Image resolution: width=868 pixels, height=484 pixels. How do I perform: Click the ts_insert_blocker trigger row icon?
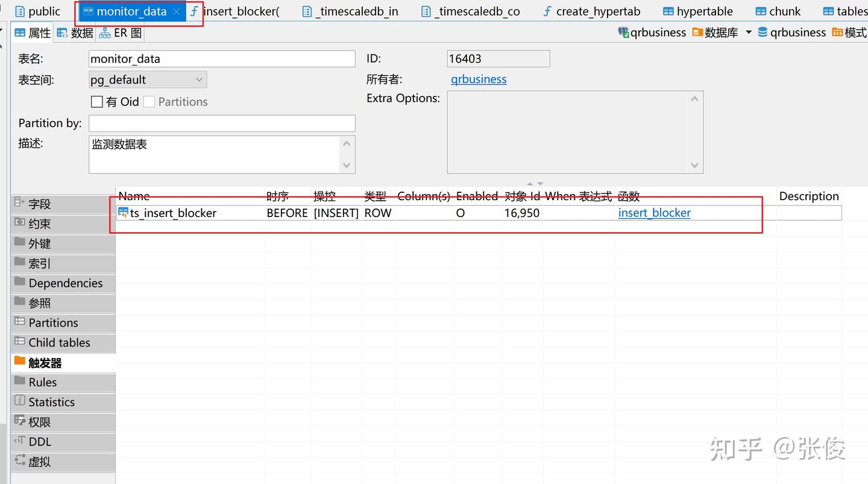tap(123, 212)
